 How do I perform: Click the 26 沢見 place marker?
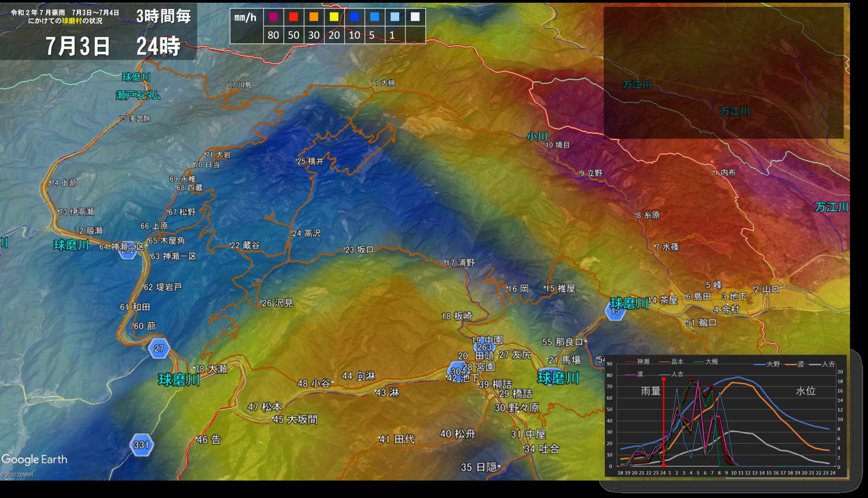click(x=277, y=303)
